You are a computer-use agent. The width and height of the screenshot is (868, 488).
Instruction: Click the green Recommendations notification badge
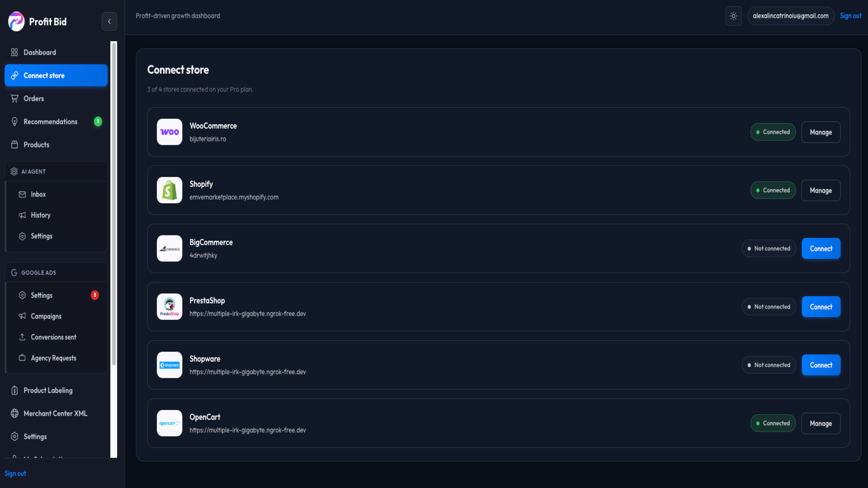click(98, 121)
